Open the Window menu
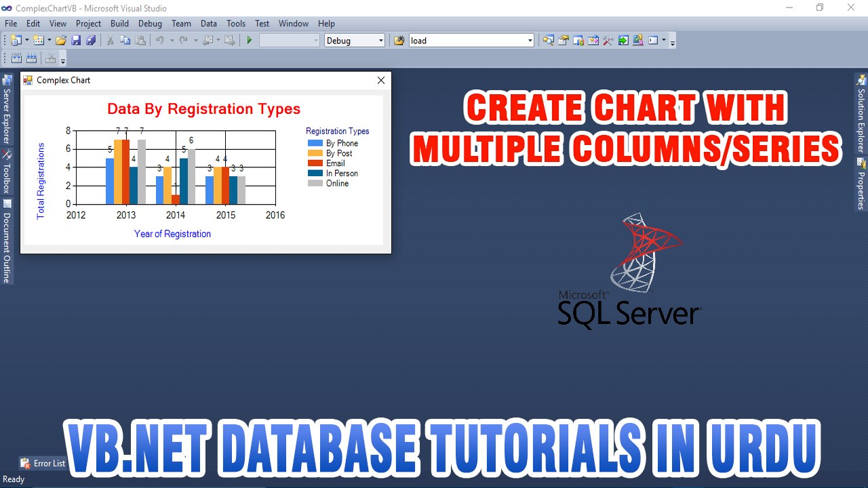Screen dimensions: 868x488 pyautogui.click(x=294, y=23)
